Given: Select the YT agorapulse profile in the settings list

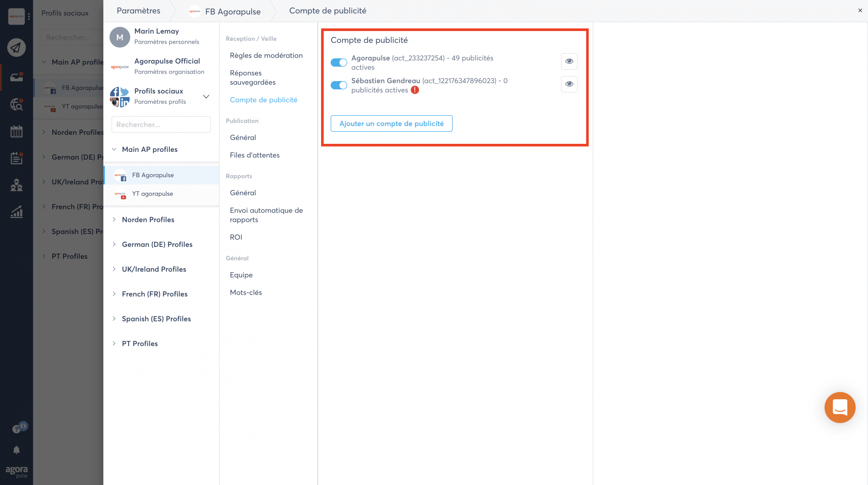Looking at the screenshot, I should click(x=162, y=194).
